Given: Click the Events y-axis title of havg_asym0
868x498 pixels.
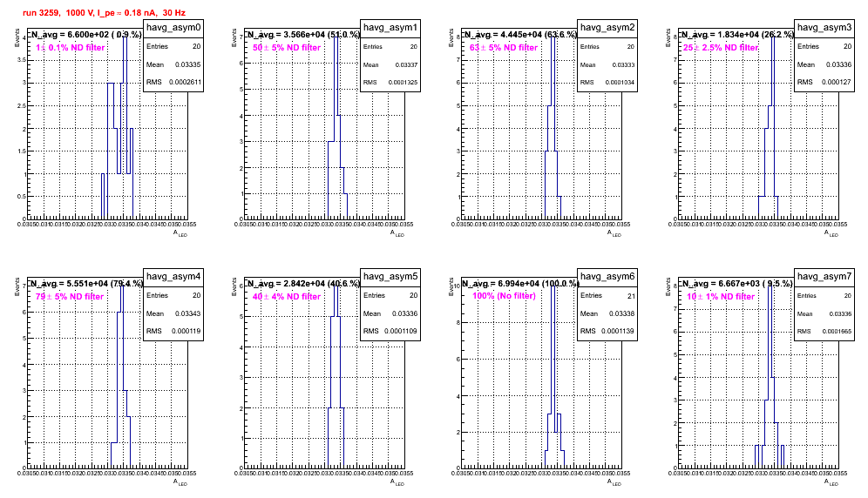Looking at the screenshot, I should click(17, 37).
